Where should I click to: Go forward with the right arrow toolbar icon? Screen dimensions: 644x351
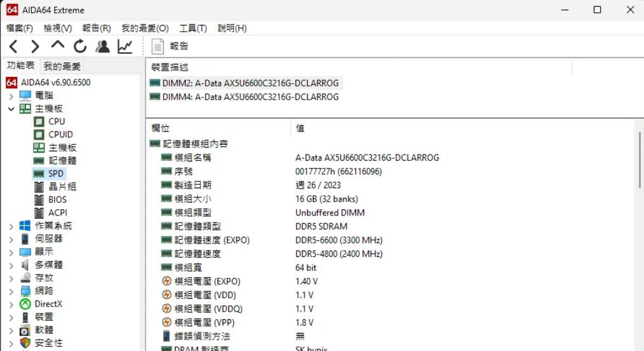pyautogui.click(x=36, y=46)
